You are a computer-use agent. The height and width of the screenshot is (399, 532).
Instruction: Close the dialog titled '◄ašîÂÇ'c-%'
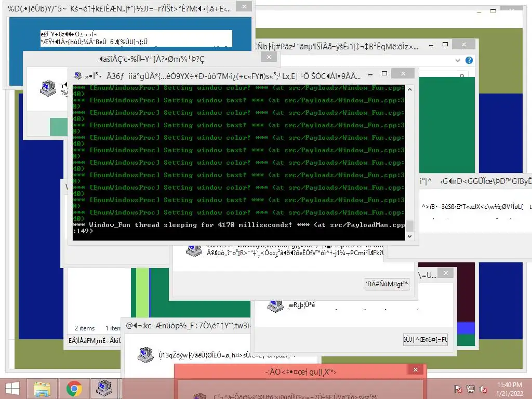(269, 57)
